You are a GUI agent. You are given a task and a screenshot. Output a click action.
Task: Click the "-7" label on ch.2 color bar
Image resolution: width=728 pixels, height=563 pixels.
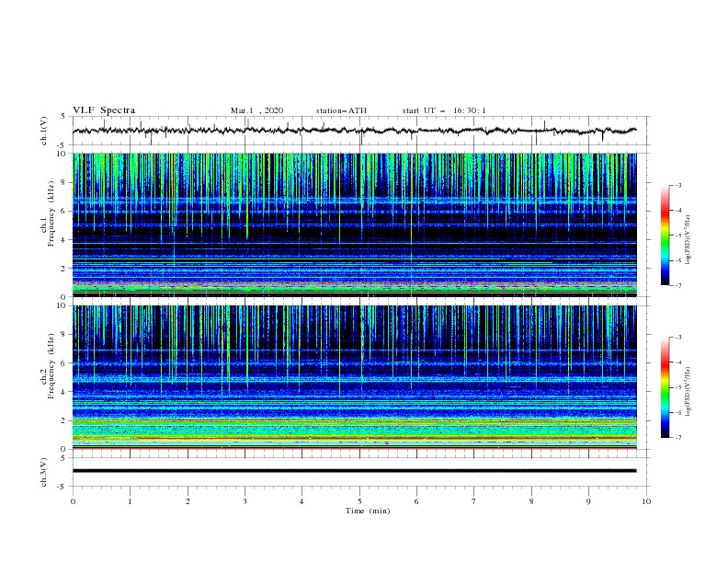[x=677, y=438]
